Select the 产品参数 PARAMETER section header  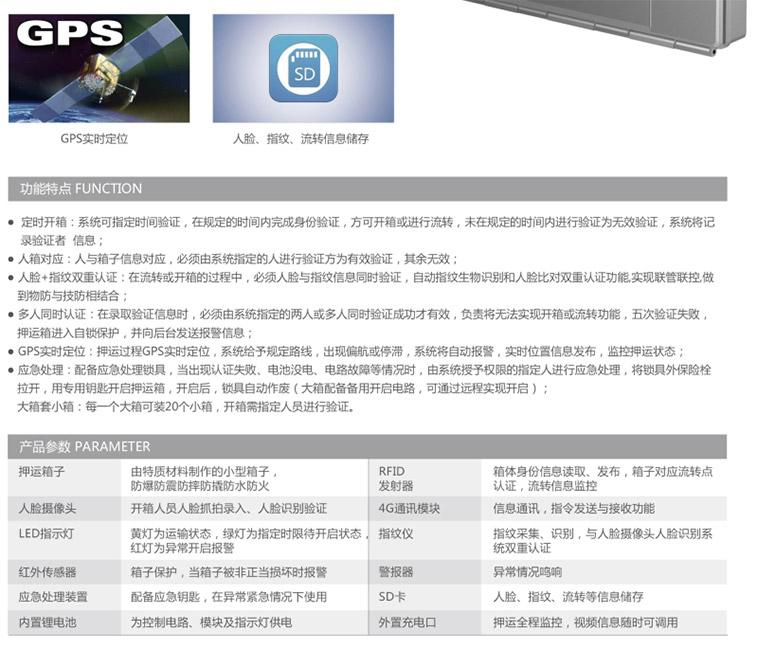pos(85,446)
